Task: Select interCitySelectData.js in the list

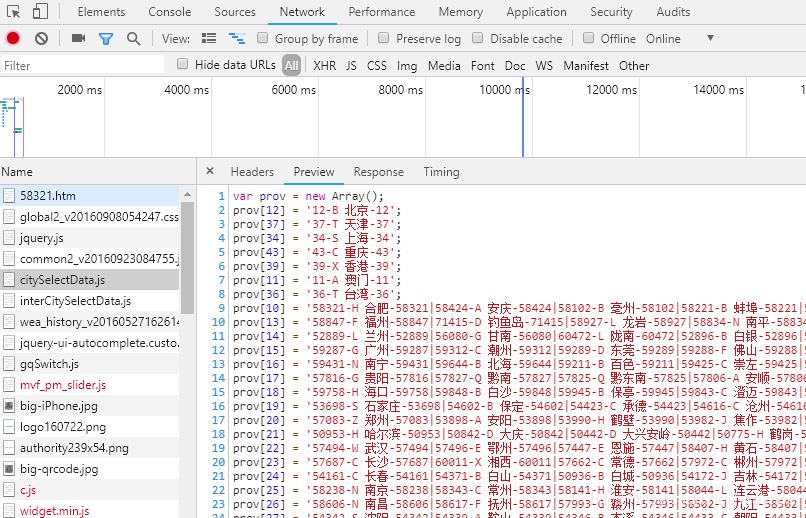Action: 90,301
